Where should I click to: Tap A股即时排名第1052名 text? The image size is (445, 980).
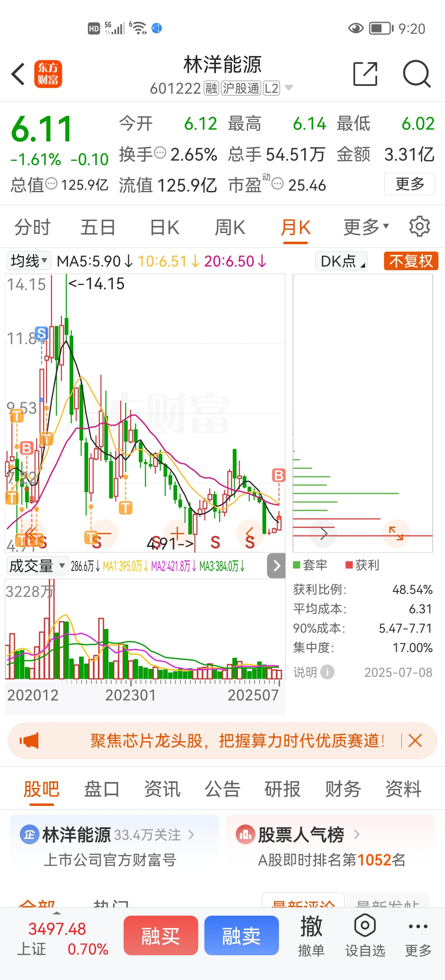(x=332, y=860)
